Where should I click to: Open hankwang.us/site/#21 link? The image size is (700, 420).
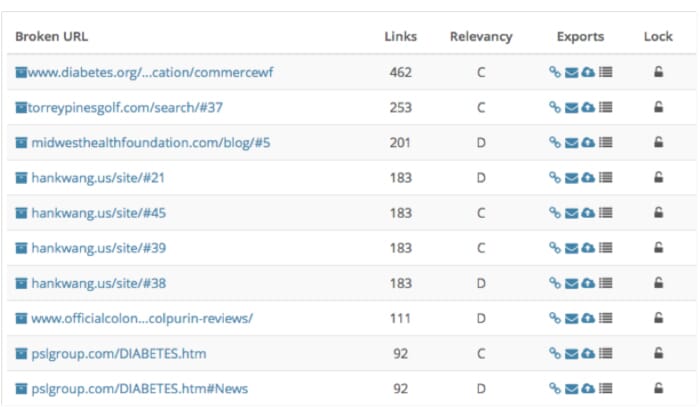(x=98, y=178)
